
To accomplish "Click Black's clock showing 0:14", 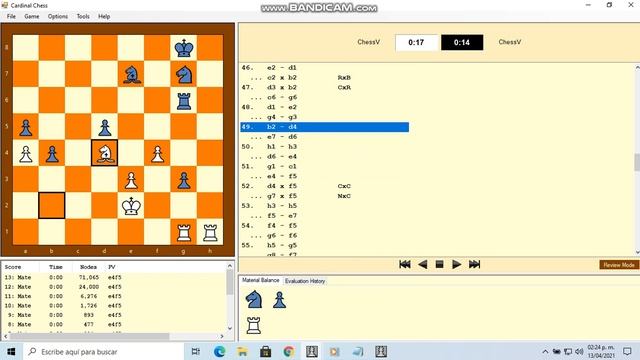I will tap(462, 42).
